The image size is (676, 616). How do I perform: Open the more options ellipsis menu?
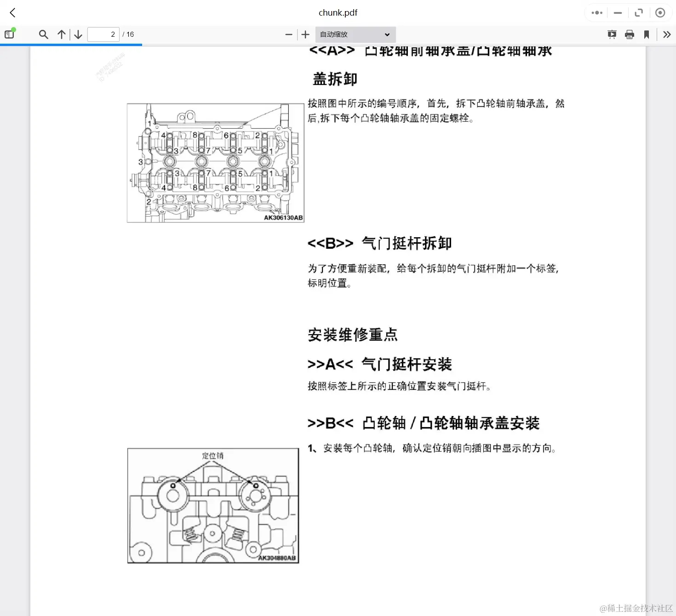tap(596, 12)
